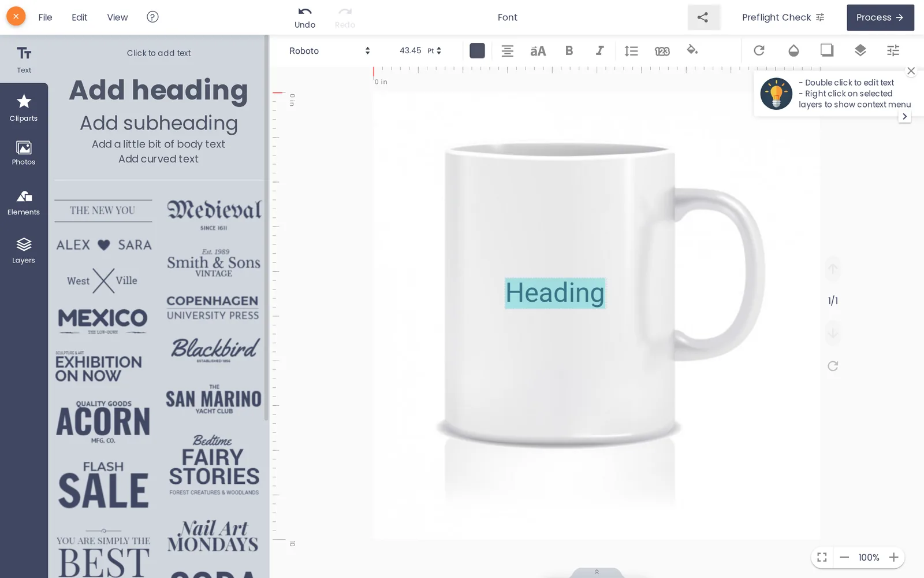
Task: Show next tip with the chevron arrow
Action: tap(904, 116)
